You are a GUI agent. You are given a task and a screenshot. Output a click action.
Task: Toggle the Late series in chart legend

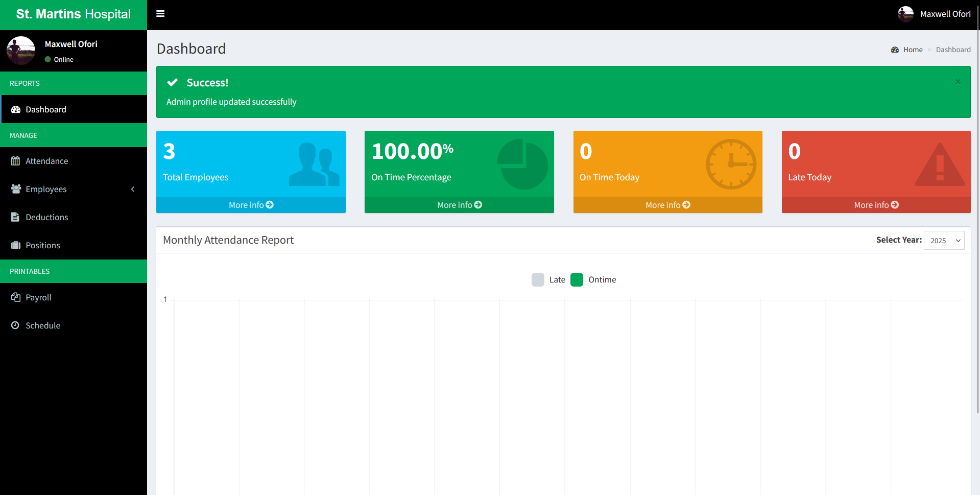[548, 279]
